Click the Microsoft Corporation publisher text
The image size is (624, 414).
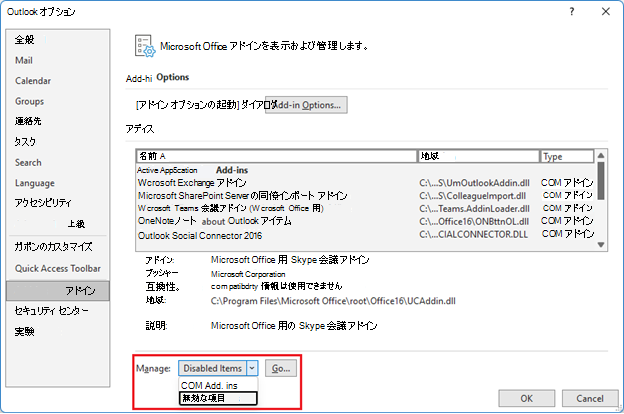[248, 274]
